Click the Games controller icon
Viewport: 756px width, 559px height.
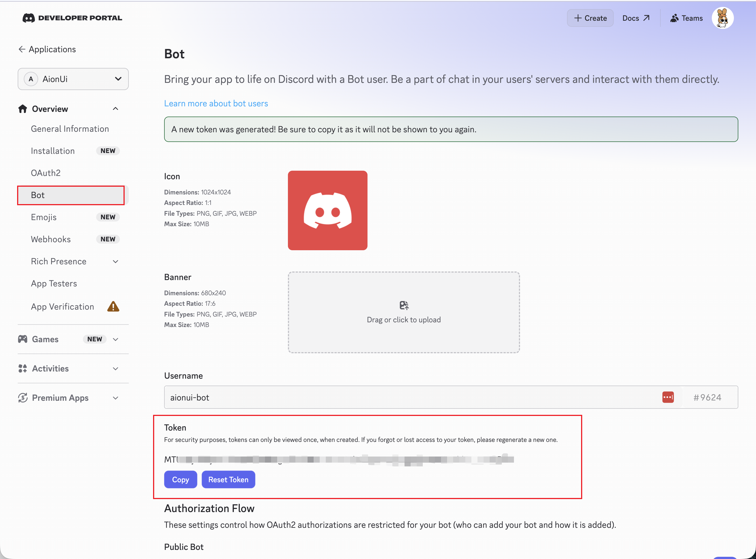23,339
